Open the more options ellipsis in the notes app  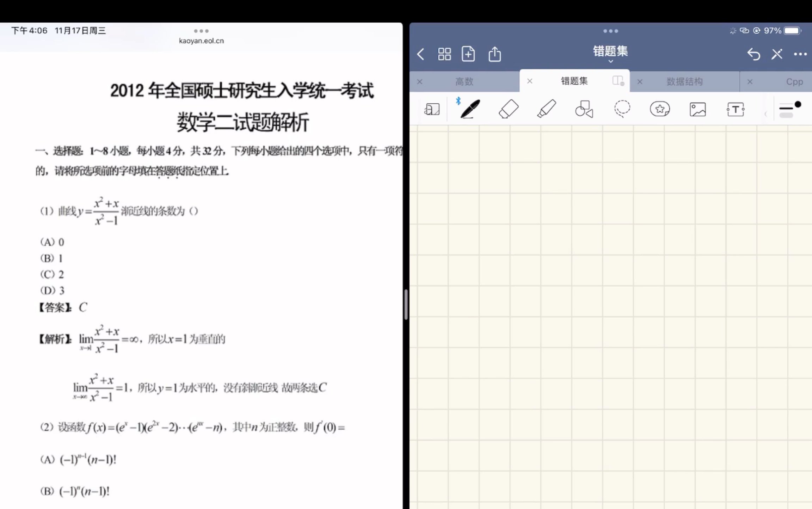click(800, 54)
